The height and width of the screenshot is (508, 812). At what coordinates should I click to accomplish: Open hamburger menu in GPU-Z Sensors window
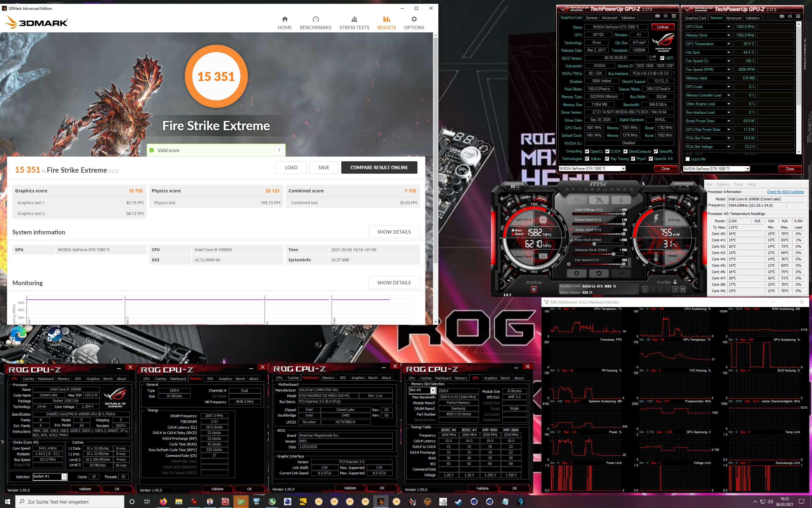pos(798,17)
